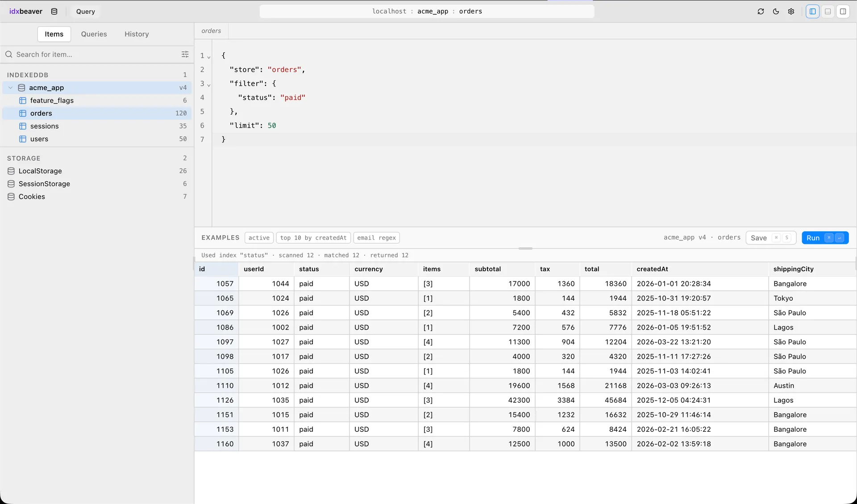Open LocalStorage entry
Viewport: 857px width, 504px height.
point(97,171)
